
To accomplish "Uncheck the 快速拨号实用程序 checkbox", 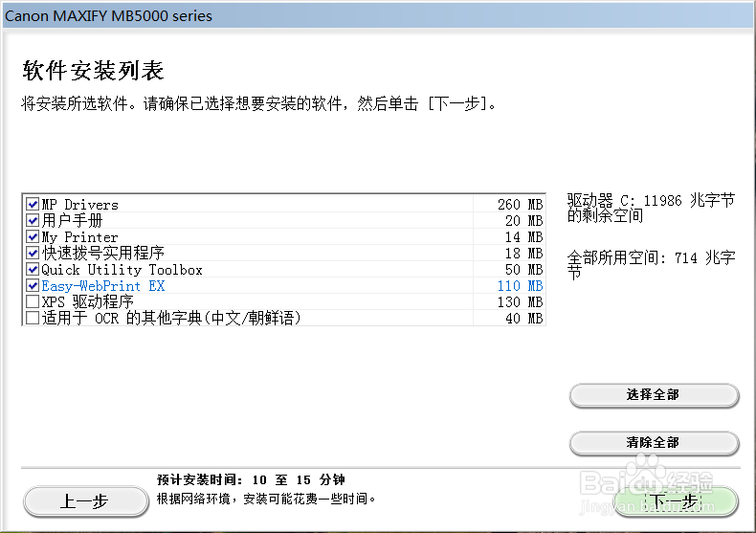I will [33, 253].
